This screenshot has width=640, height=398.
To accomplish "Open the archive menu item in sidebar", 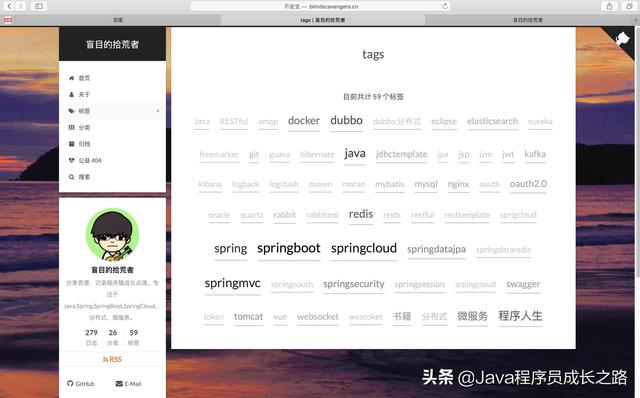I will coord(80,144).
